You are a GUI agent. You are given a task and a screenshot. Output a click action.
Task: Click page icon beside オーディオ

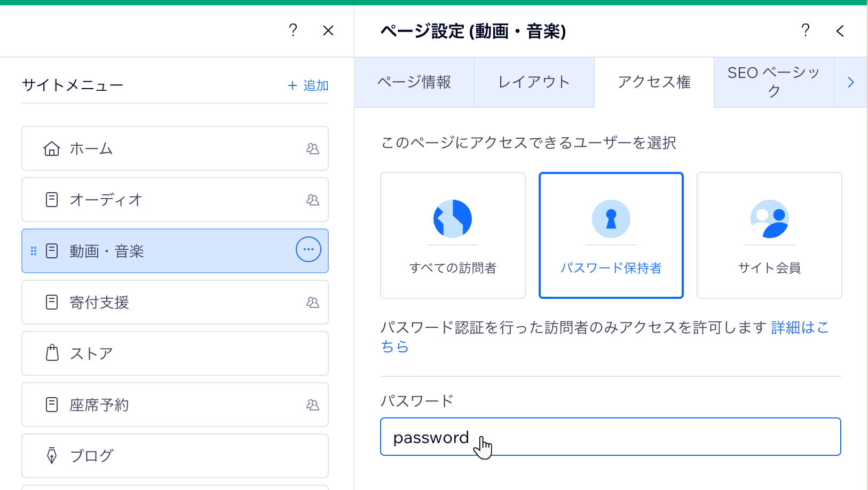click(52, 200)
